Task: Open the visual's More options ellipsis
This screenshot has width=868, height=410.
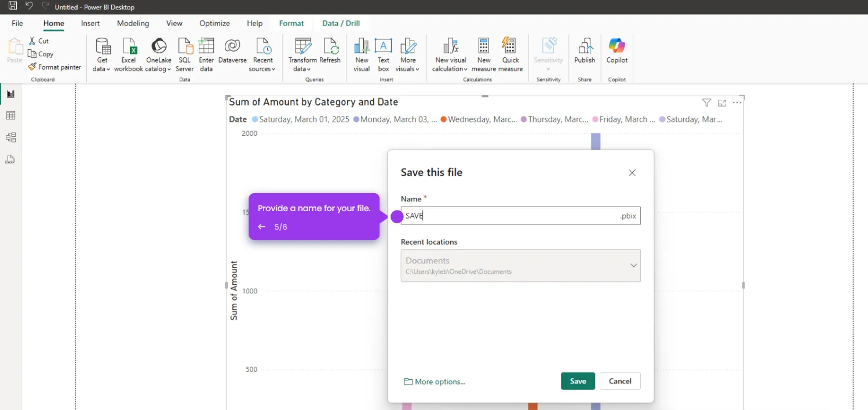Action: (737, 103)
